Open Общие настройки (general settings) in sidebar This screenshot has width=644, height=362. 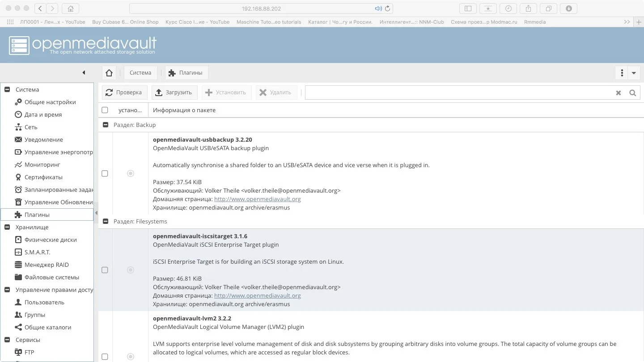tap(50, 102)
